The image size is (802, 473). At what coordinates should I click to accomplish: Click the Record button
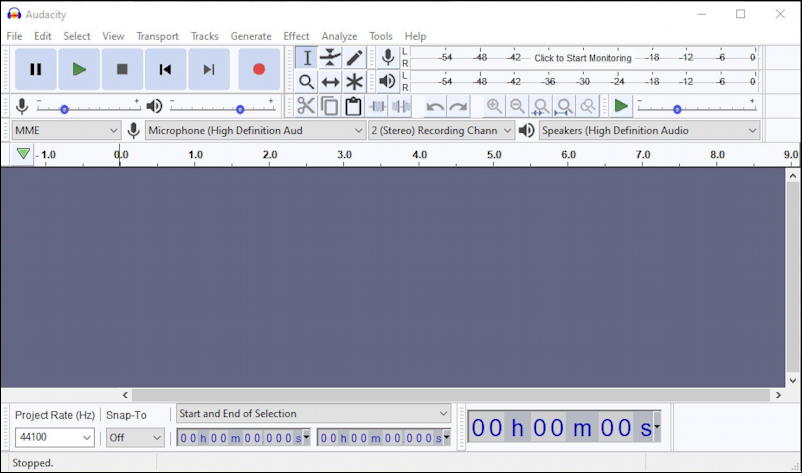[259, 69]
